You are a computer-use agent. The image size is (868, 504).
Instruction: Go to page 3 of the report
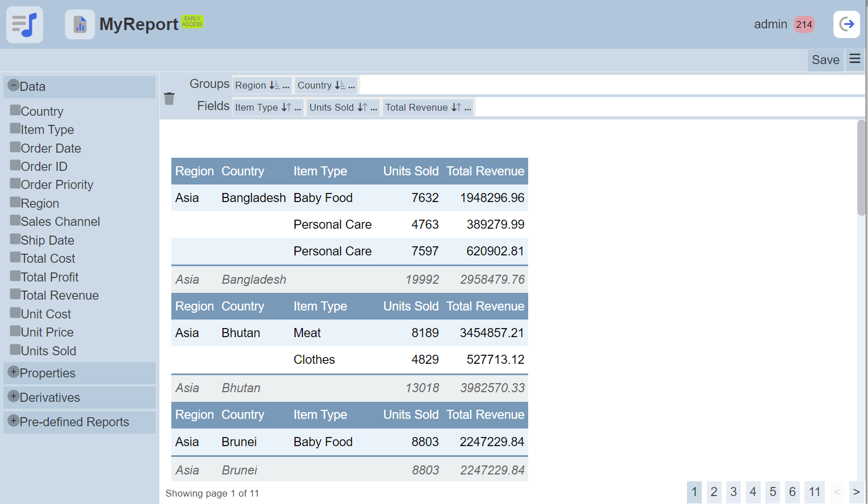click(734, 492)
